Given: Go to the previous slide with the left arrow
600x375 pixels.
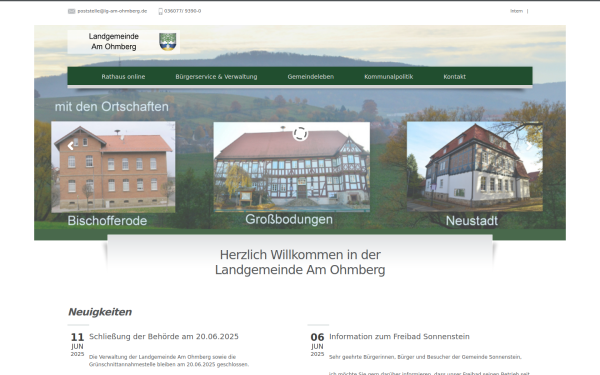Looking at the screenshot, I should (70, 146).
